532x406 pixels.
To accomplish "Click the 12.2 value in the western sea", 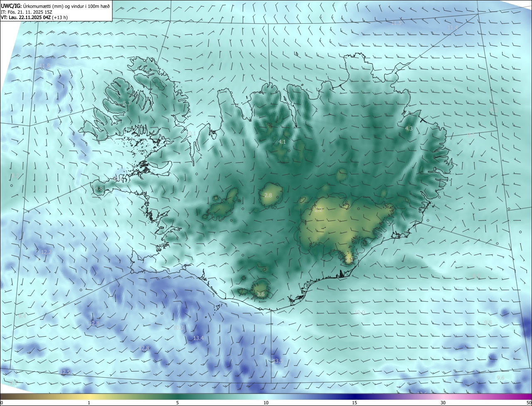I will [x=46, y=252].
